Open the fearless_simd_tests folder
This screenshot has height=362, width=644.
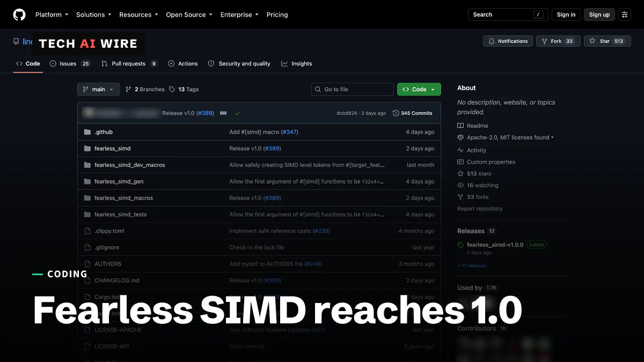click(x=120, y=215)
